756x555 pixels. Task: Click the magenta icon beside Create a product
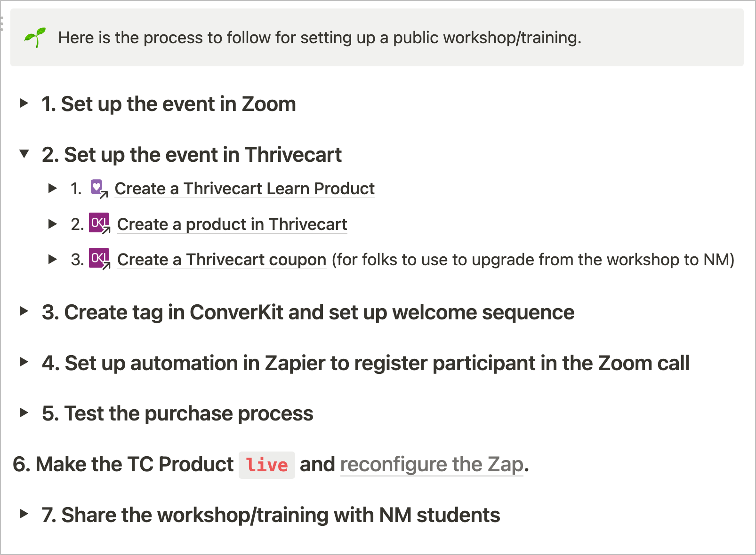[99, 223]
